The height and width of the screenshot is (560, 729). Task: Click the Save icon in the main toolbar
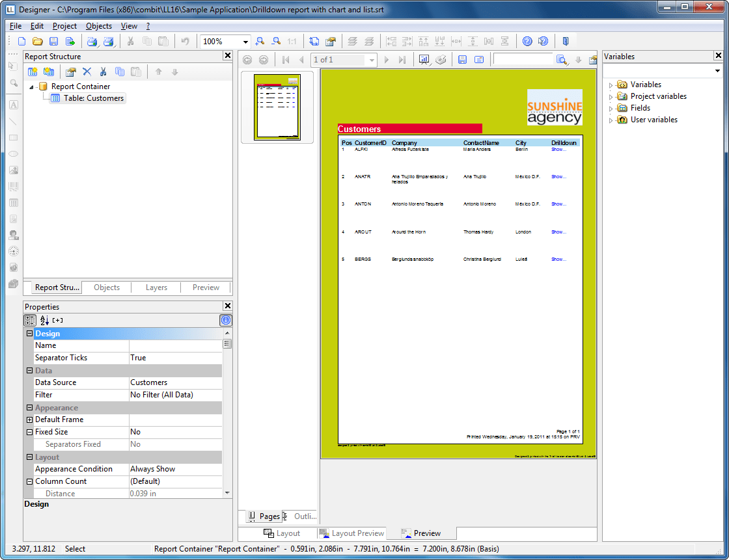point(54,41)
